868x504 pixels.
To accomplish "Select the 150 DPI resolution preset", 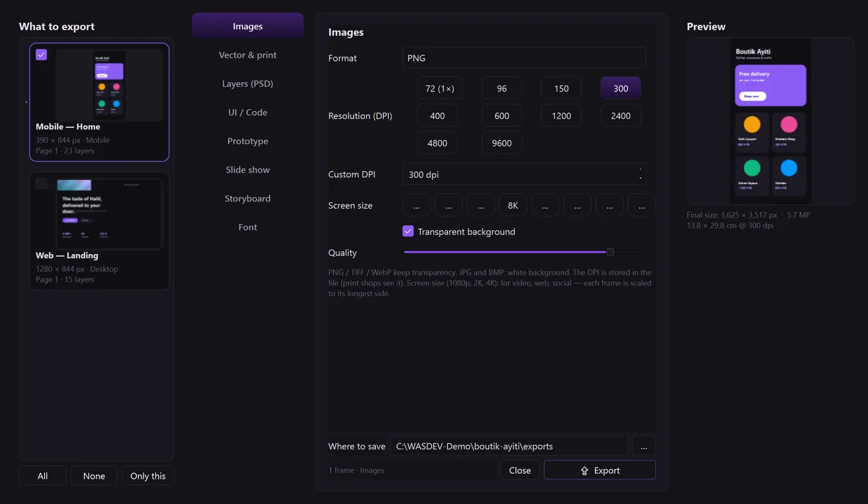I will pos(561,88).
